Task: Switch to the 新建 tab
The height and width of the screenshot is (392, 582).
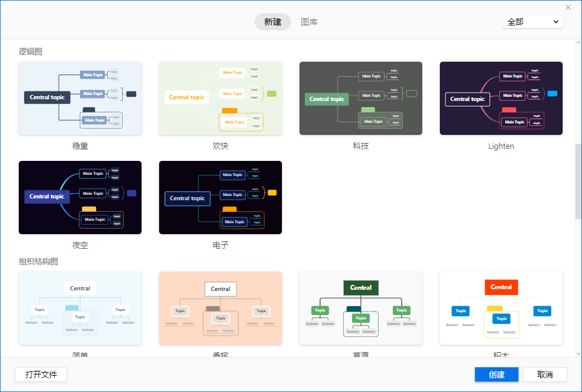Action: coord(273,22)
